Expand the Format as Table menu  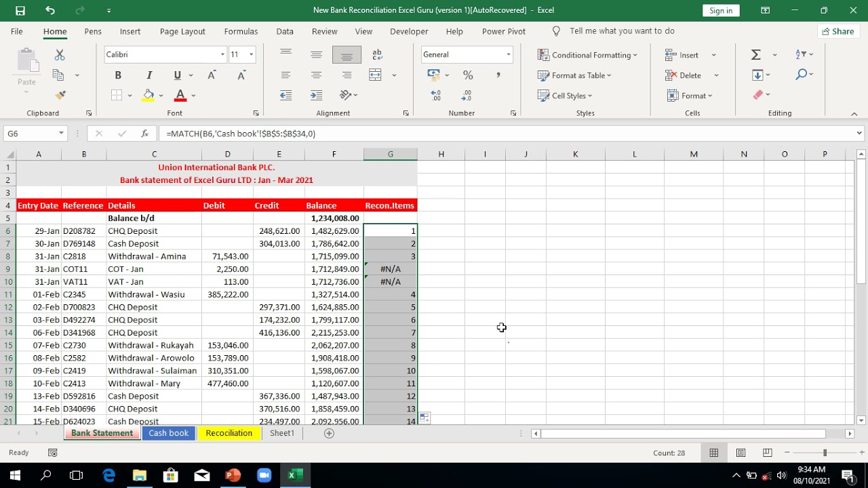pyautogui.click(x=574, y=75)
